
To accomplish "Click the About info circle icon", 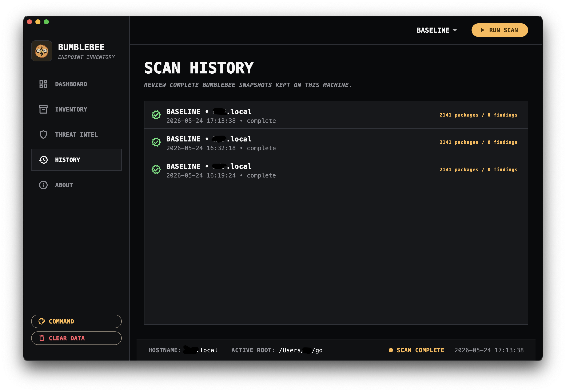I will [43, 185].
